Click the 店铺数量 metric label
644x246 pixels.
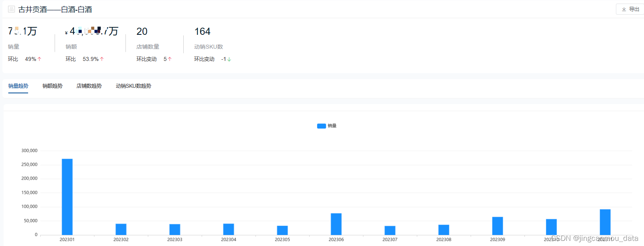pos(148,47)
